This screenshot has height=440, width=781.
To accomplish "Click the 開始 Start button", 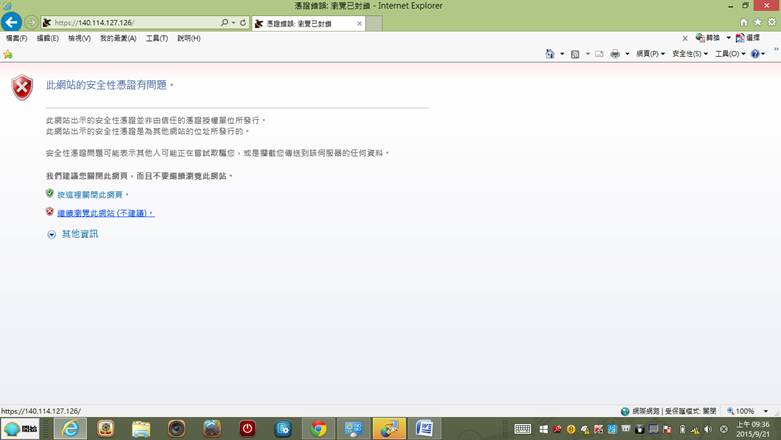I will [21, 429].
